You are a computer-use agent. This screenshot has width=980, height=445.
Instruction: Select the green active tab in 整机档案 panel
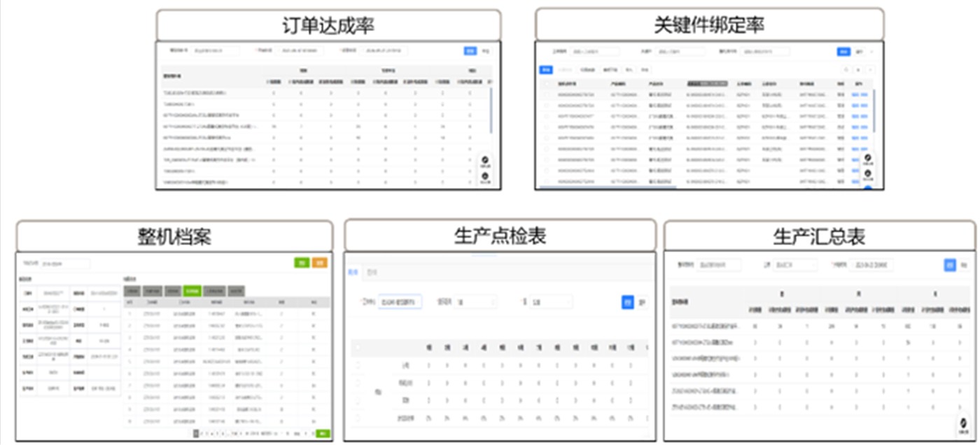tap(192, 291)
